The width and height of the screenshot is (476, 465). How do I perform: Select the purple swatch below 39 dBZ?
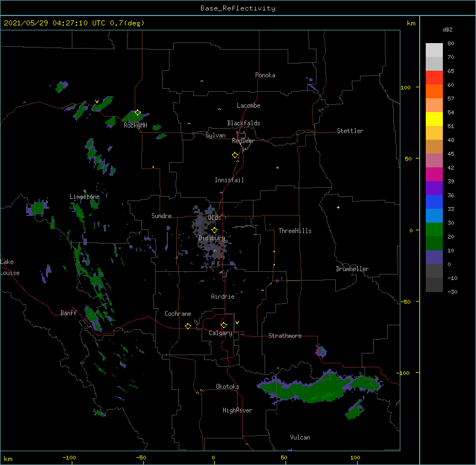coord(434,188)
